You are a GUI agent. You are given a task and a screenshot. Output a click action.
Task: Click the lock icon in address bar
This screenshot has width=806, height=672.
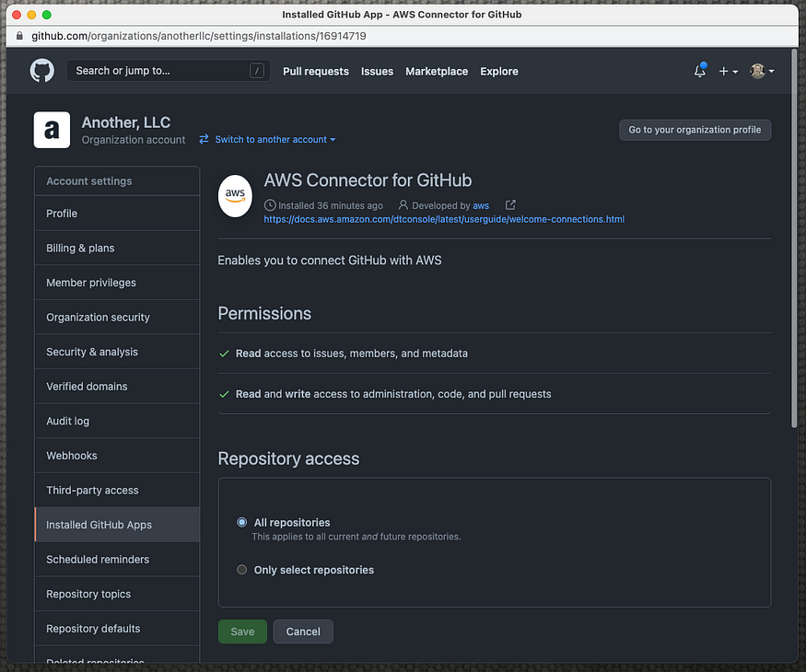[x=19, y=36]
